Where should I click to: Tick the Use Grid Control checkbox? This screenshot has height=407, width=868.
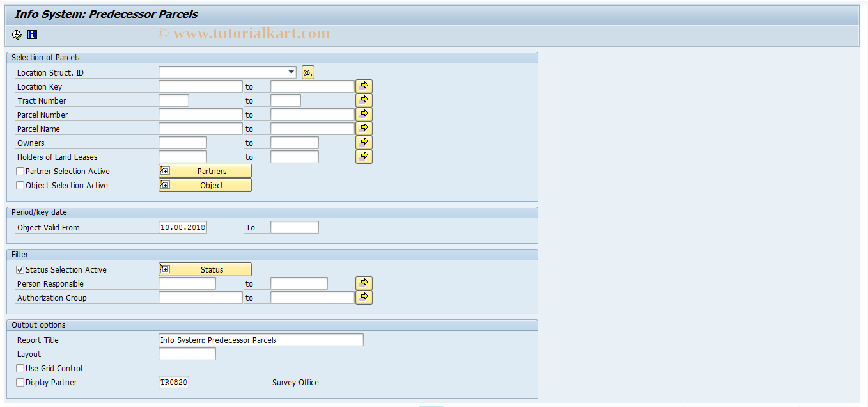pos(20,369)
